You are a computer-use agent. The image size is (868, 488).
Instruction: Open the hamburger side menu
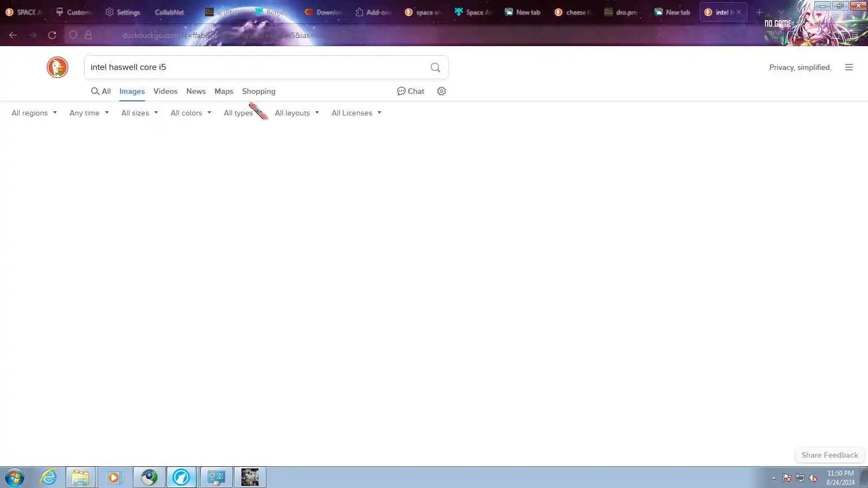point(849,67)
